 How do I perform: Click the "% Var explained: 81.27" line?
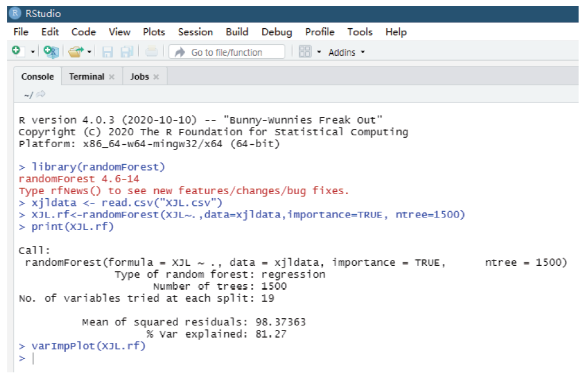point(216,334)
